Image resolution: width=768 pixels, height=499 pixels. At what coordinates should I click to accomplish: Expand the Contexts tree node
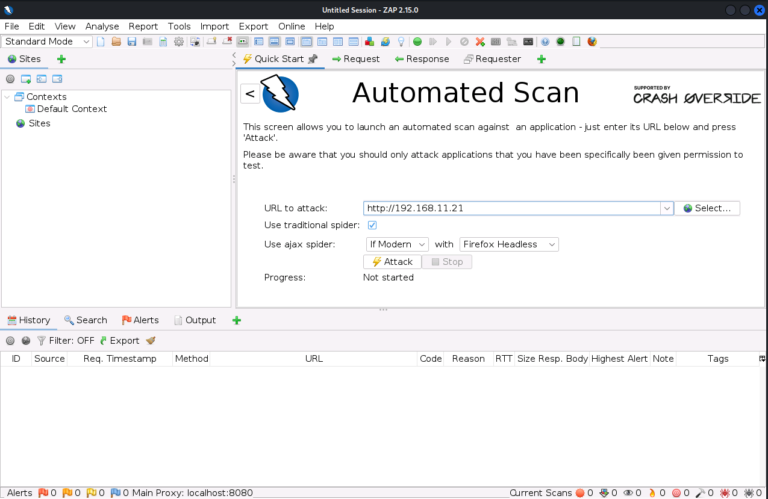tap(8, 97)
